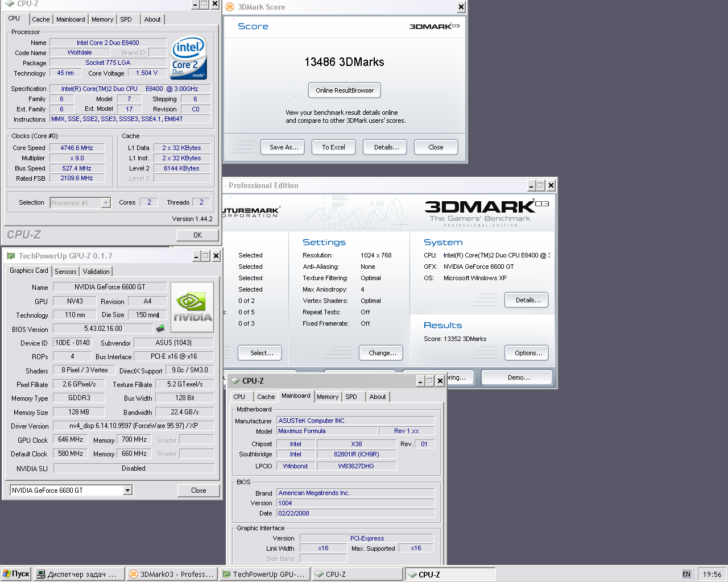Viewport: 728px width, 582px height.
Task: Click the GPU-Z BIOS Version field
Action: pos(103,329)
